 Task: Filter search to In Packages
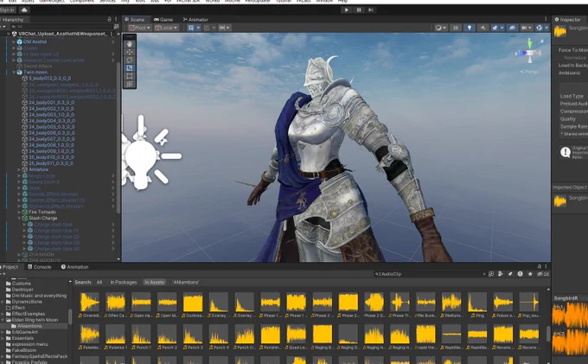coord(124,282)
